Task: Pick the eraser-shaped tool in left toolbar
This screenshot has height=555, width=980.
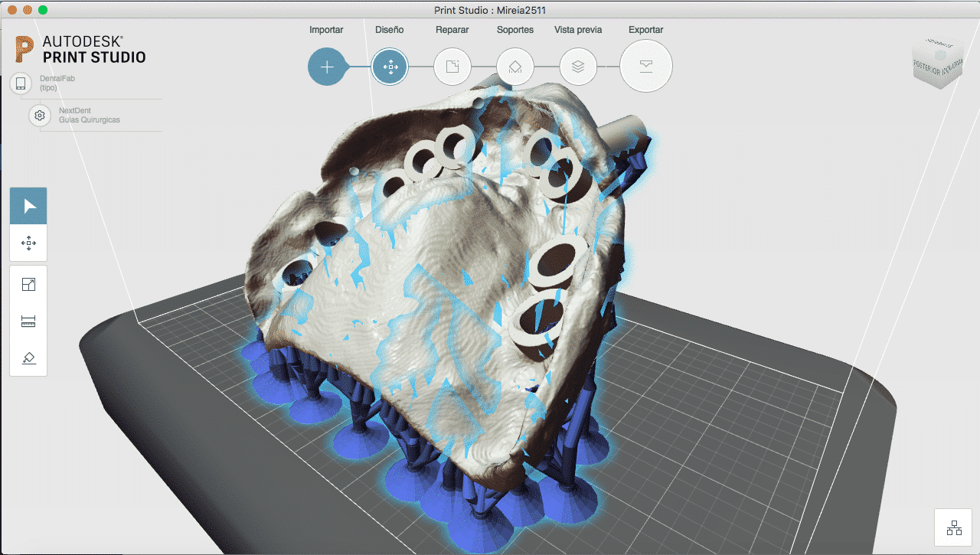Action: coord(29,357)
